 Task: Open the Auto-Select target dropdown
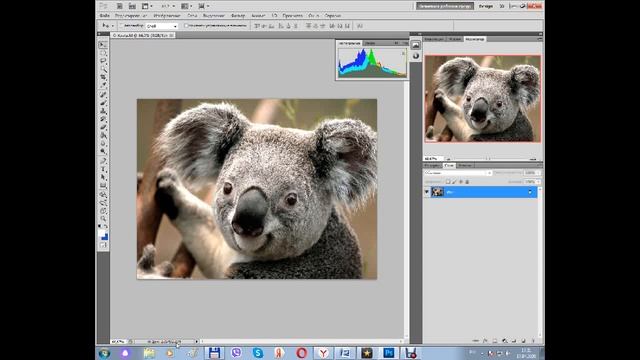162,26
